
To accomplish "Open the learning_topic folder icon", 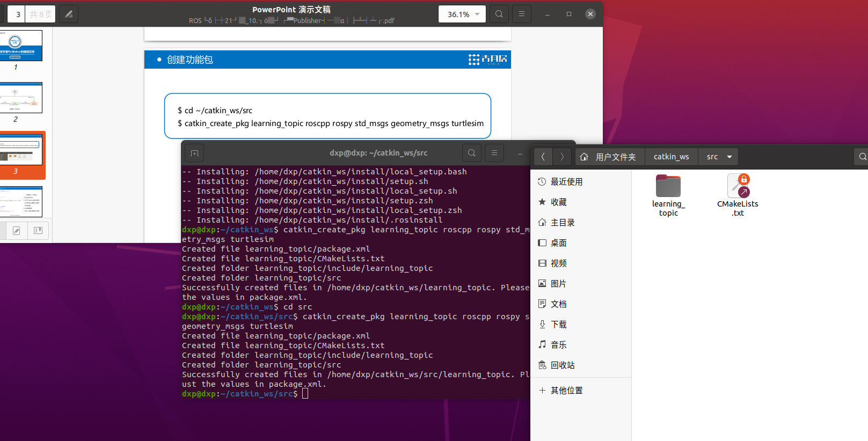I will [x=668, y=186].
